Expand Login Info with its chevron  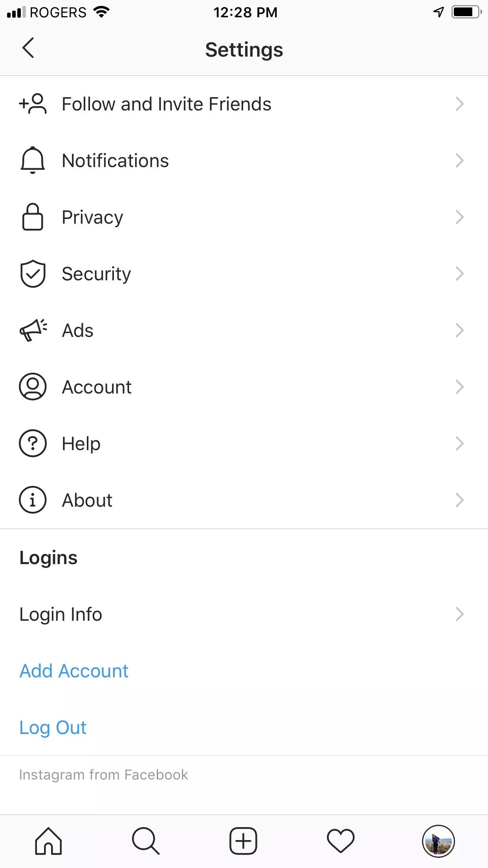click(459, 614)
